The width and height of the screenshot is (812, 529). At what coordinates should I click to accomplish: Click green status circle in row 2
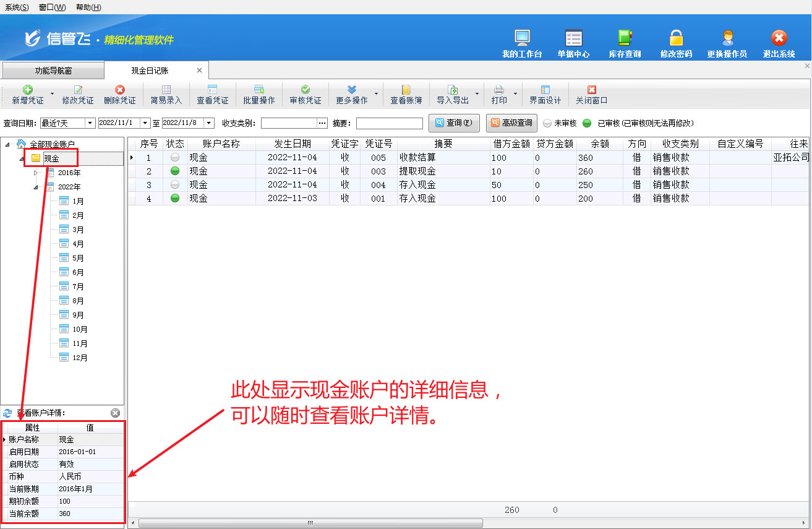[x=175, y=171]
